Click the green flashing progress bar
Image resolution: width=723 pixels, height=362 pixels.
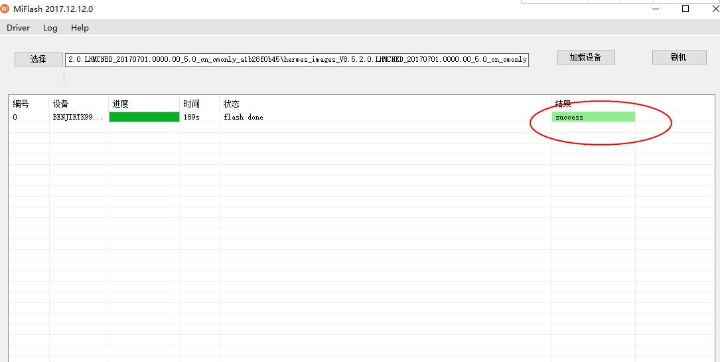[x=144, y=117]
